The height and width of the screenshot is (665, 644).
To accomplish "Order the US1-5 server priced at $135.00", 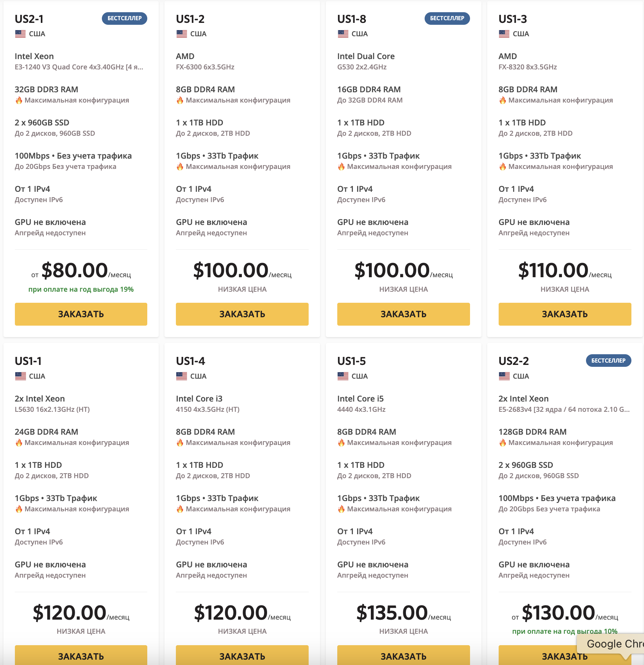I will pyautogui.click(x=404, y=655).
